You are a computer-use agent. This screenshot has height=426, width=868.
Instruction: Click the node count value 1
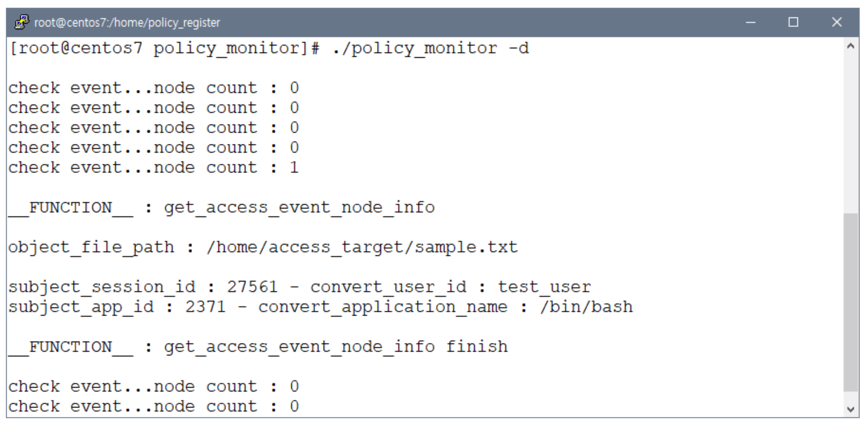pos(294,167)
